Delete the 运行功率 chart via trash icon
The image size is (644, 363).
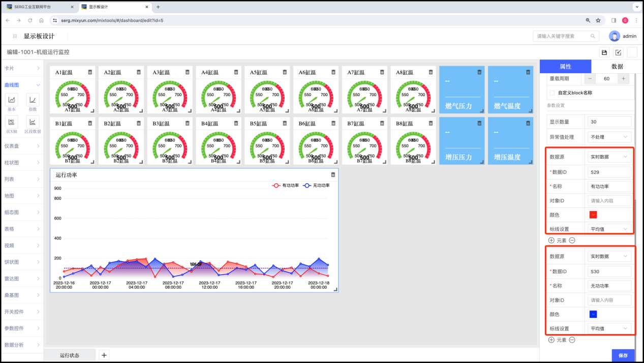pos(333,174)
